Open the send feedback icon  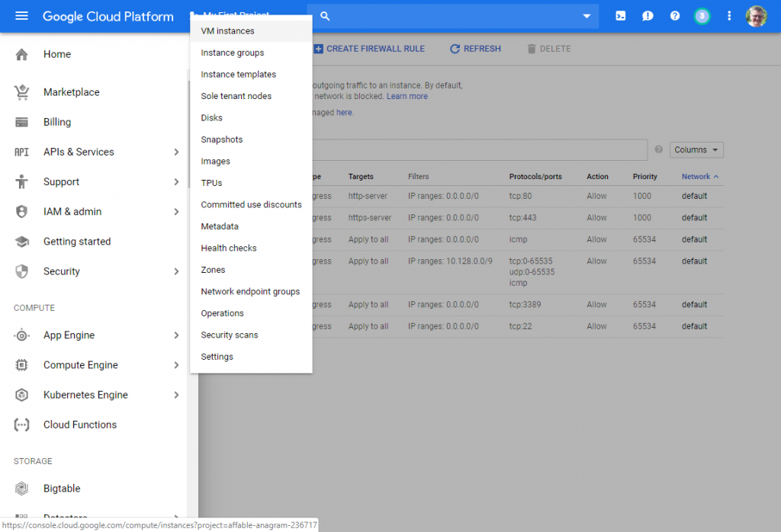coord(648,16)
